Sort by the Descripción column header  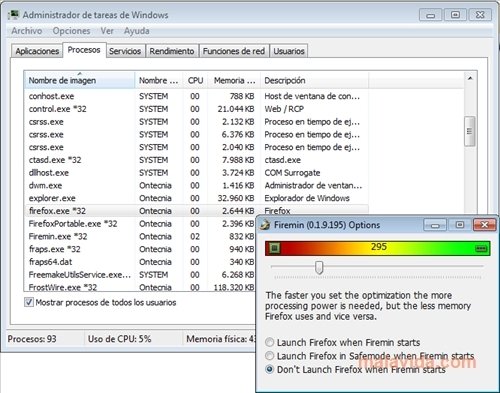tap(314, 80)
